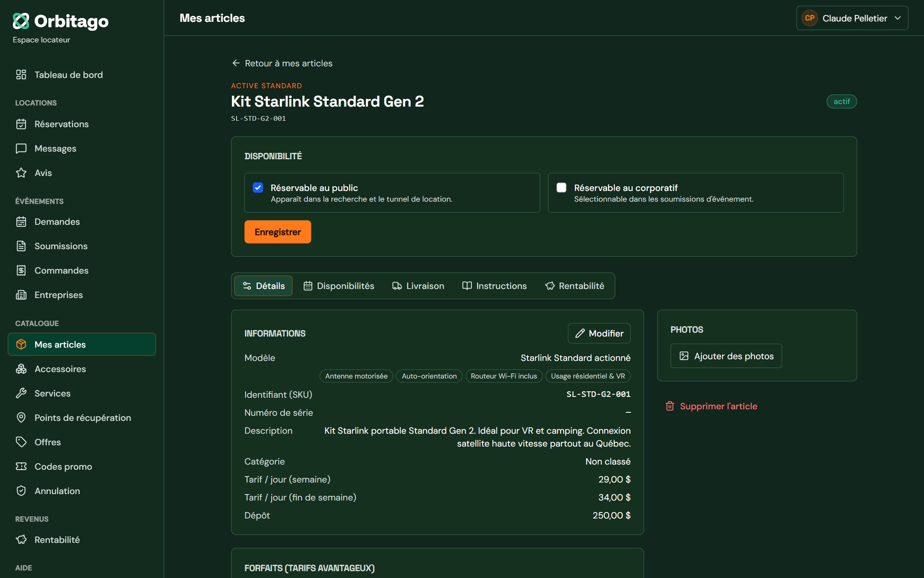Click the FORFAITS (TARIFS AVANTAGEUX) heading
The width and height of the screenshot is (924, 578).
coord(309,568)
